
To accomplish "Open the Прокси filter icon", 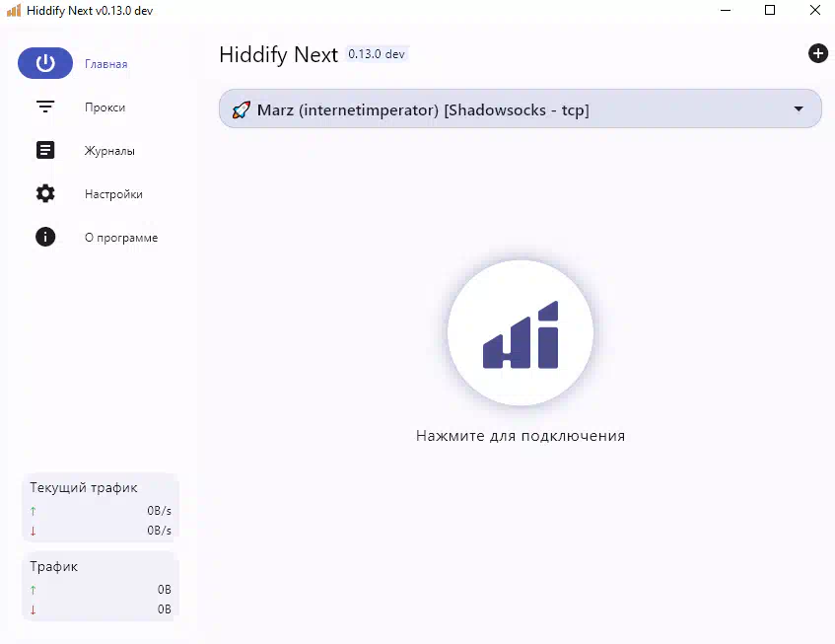I will (x=45, y=107).
